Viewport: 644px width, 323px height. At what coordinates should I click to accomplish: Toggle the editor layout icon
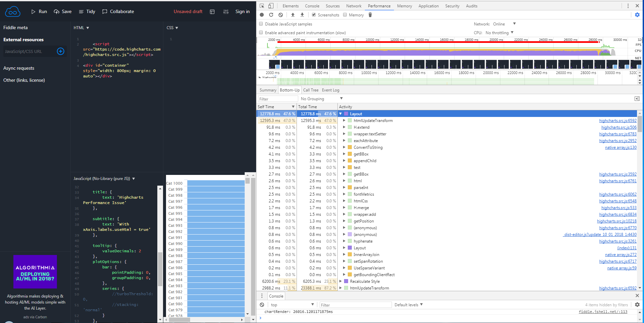212,12
